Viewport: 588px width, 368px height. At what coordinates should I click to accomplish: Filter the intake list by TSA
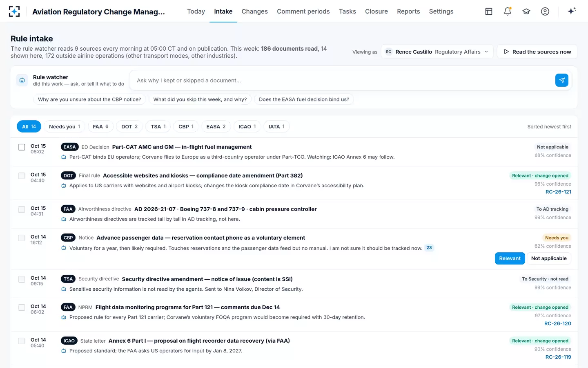click(x=158, y=127)
